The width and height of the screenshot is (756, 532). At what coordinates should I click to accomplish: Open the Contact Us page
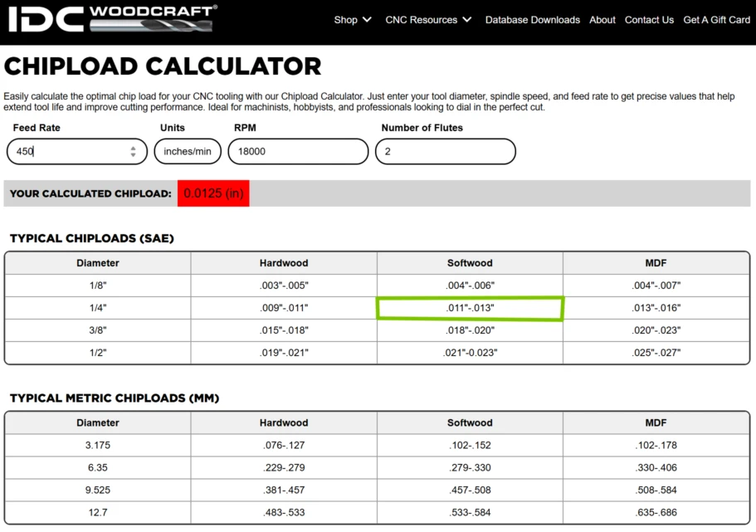tap(649, 20)
